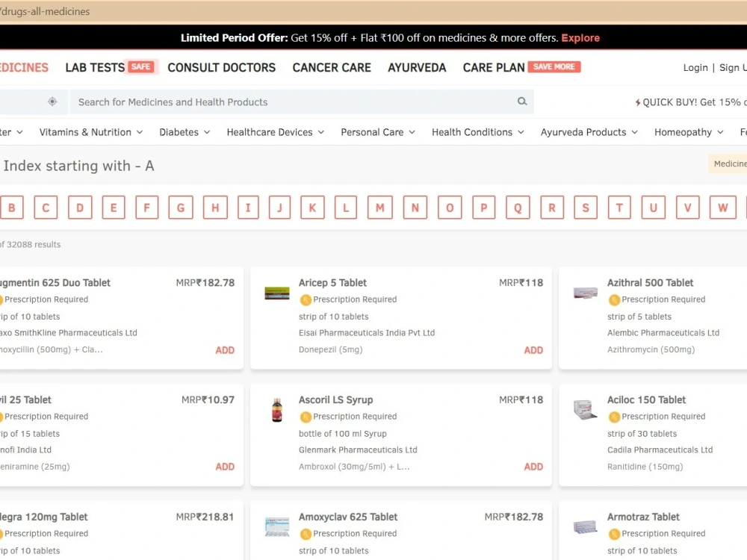Go to CONSULT DOCTORS

[222, 68]
